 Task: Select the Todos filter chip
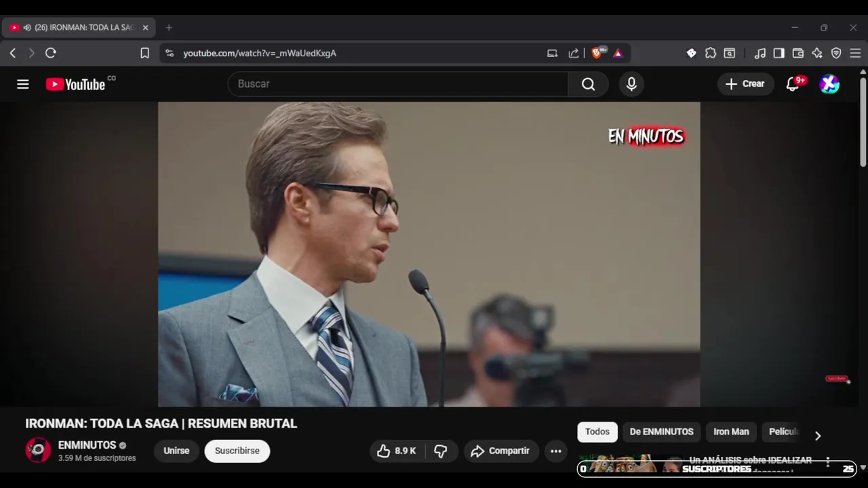(x=597, y=432)
